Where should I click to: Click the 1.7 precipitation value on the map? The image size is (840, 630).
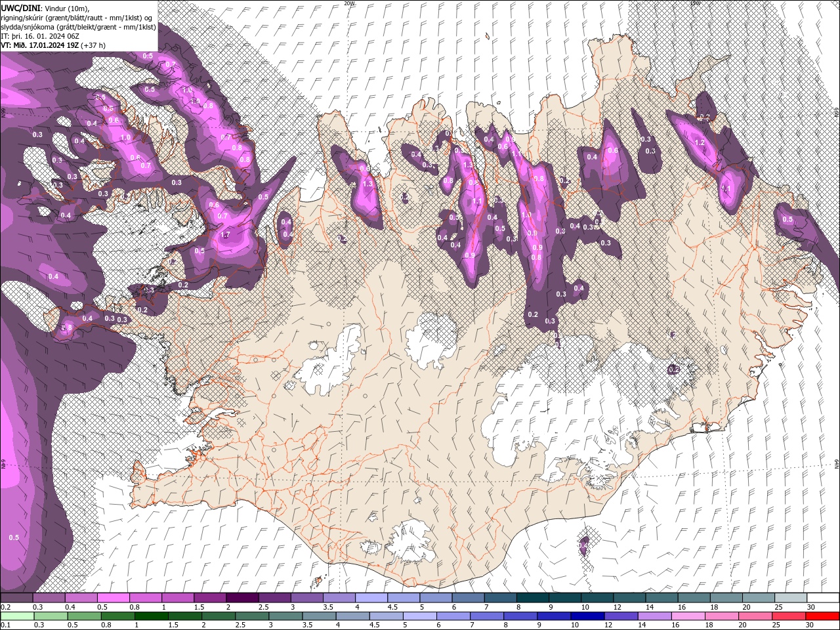coord(226,235)
